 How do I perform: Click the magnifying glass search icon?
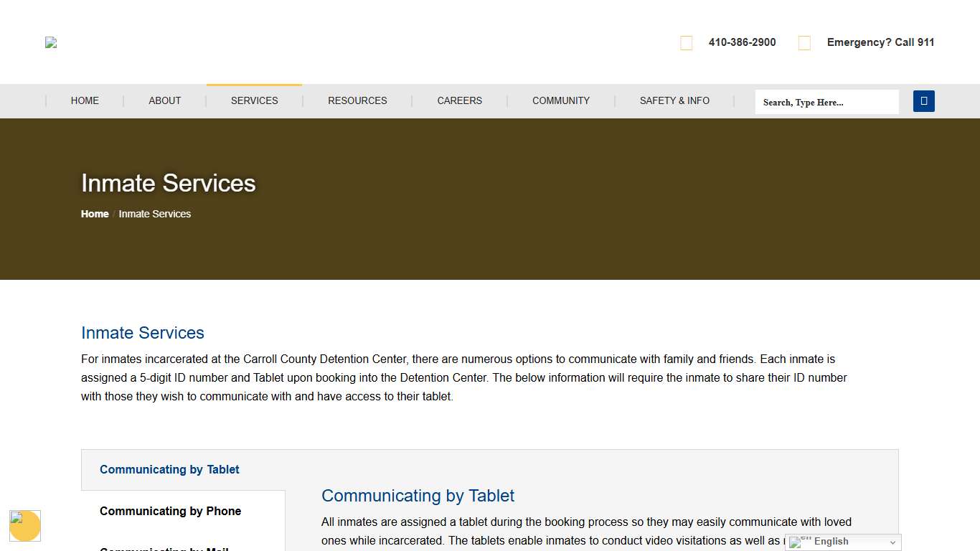coord(923,101)
